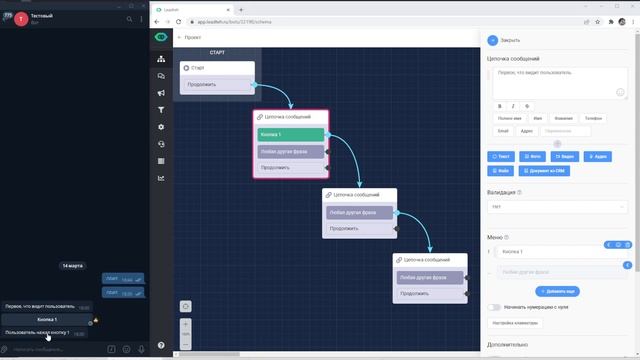Viewport: 640px width, 360px height.
Task: Open the chats icon in Leadteh sidebar
Action: click(x=161, y=76)
